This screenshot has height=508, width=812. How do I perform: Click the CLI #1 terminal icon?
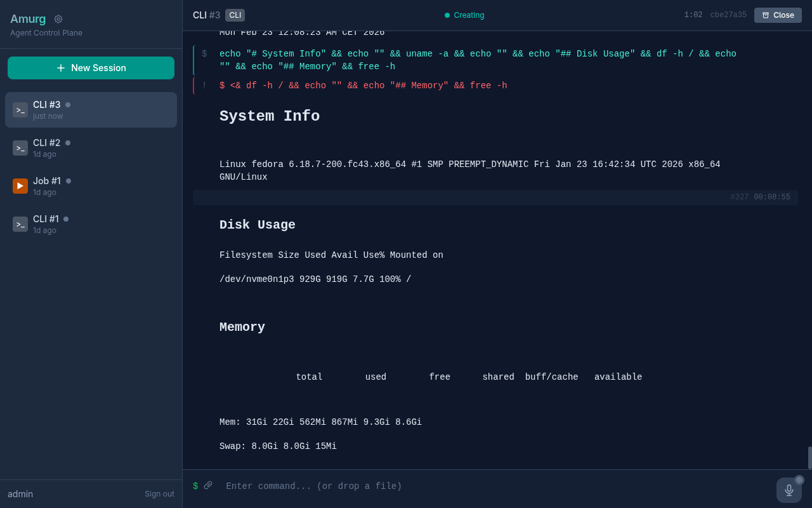[x=20, y=224]
